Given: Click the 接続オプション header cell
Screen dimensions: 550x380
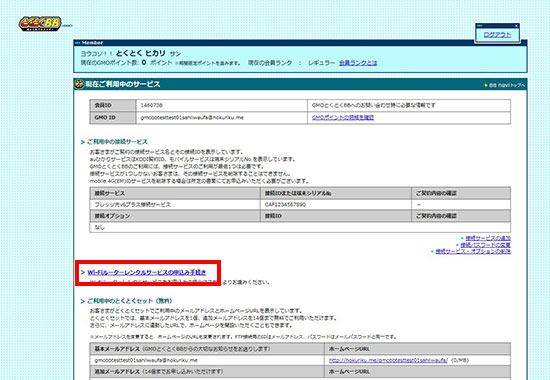Looking at the screenshot, I should click(x=175, y=216).
